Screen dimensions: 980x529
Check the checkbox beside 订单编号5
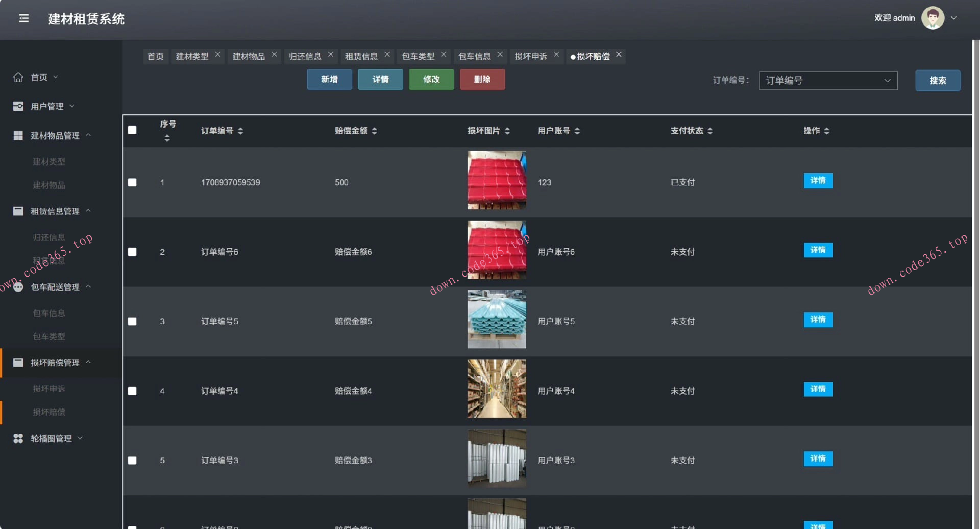(x=132, y=321)
